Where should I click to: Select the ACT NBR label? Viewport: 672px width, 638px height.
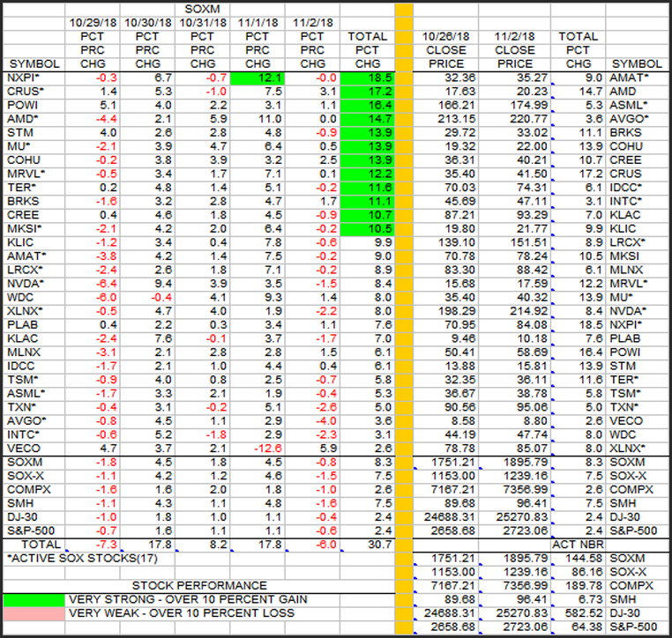coord(578,545)
